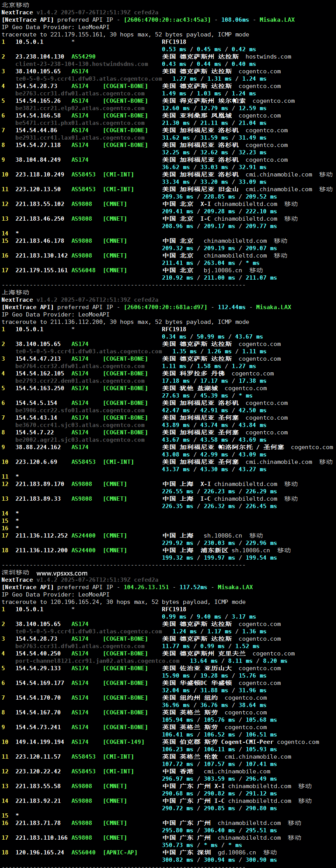Screen dimensions: 336x868
Task: Select the IP 223.120.13.50
Action: click(x=38, y=189)
